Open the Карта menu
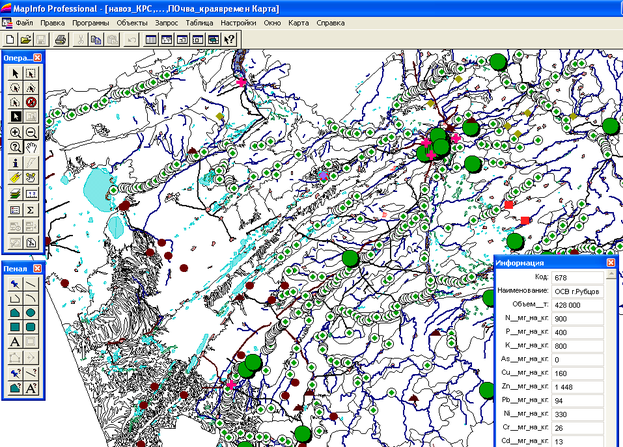The image size is (623, 447). pyautogui.click(x=300, y=21)
